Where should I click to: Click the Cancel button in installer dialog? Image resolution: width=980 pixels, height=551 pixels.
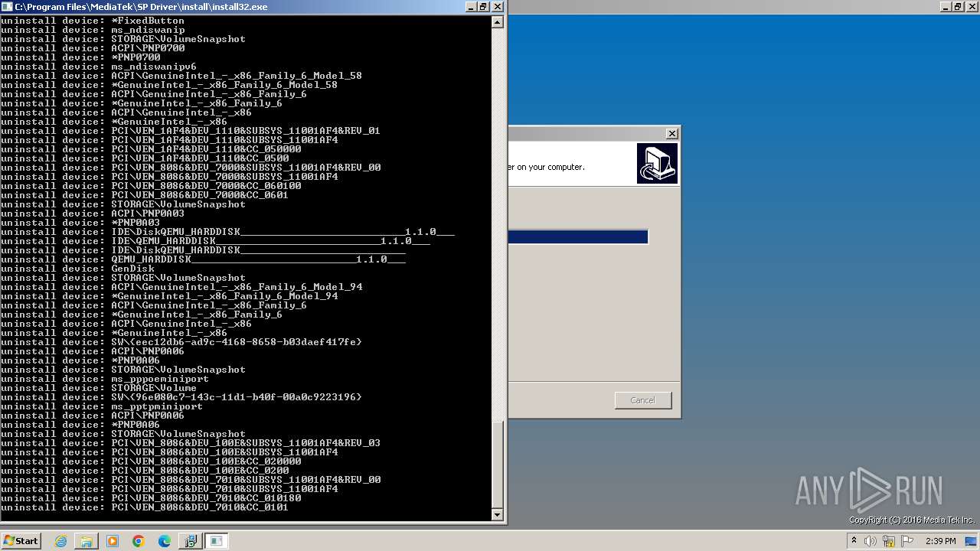click(642, 400)
